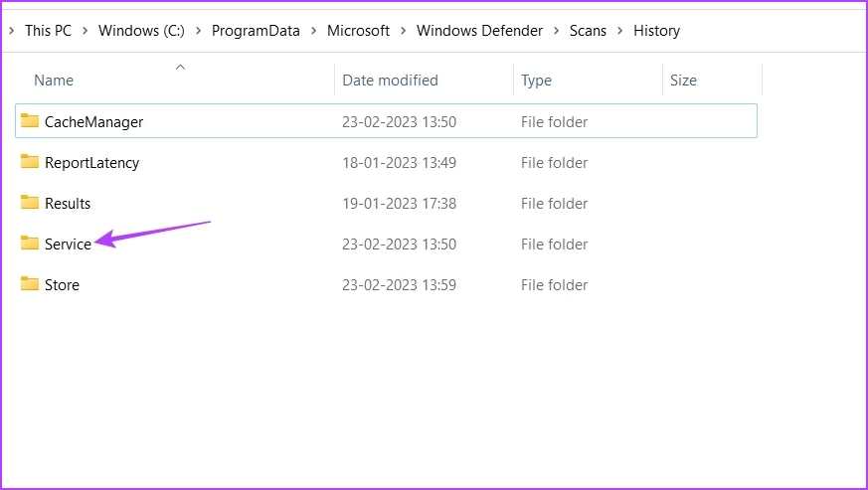Sort by Name column header
Image resolution: width=868 pixels, height=490 pixels.
(x=54, y=81)
